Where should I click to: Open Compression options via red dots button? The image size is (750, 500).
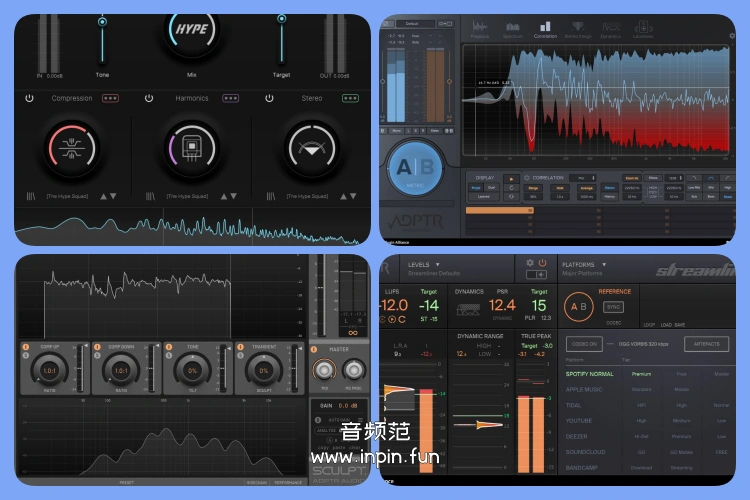pos(110,98)
